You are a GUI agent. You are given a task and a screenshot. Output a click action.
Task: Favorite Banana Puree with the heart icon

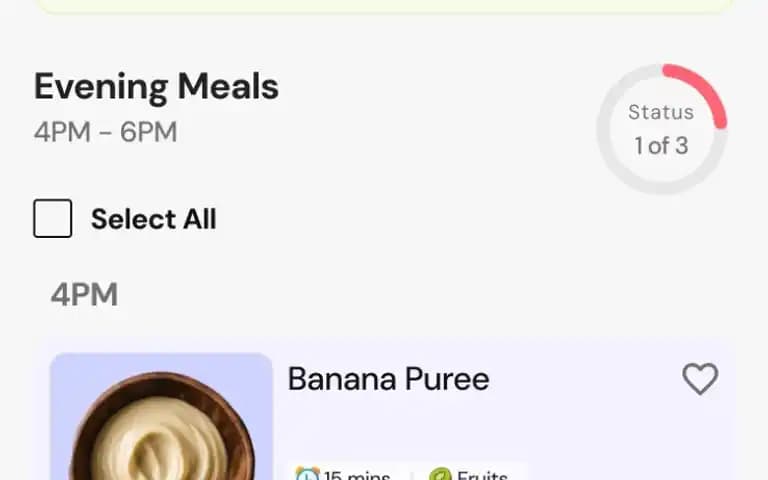click(700, 379)
